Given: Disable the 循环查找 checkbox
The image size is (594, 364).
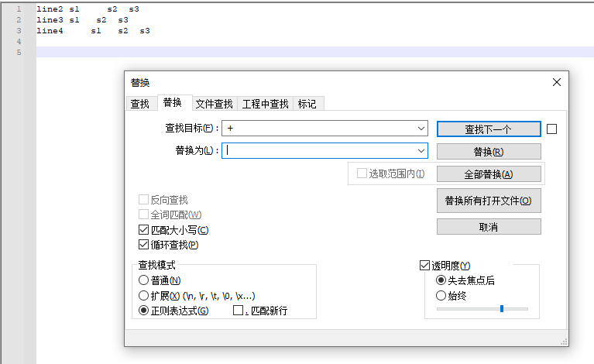Looking at the screenshot, I should [143, 245].
